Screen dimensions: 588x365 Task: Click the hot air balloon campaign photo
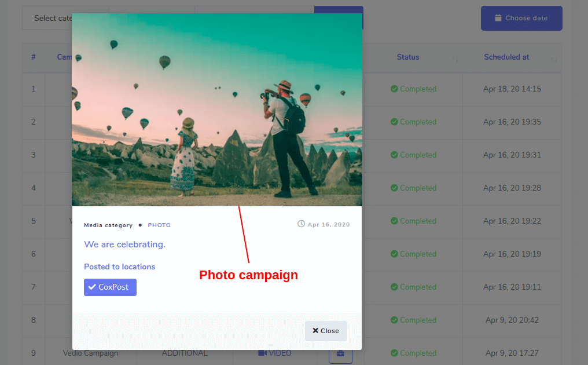tap(216, 109)
